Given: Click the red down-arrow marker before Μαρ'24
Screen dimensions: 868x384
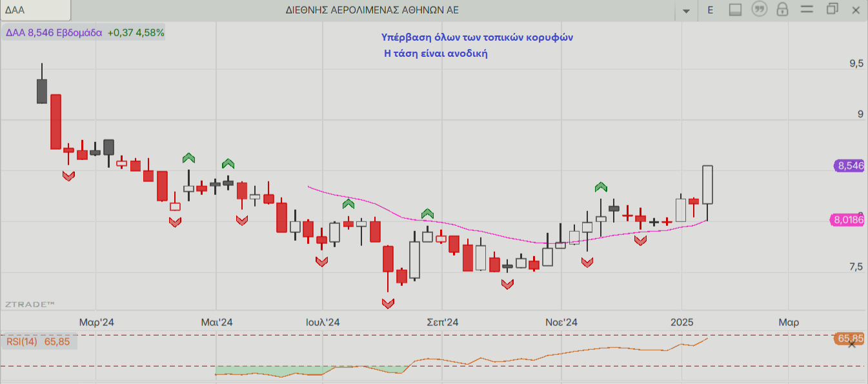Looking at the screenshot, I should pyautogui.click(x=68, y=175).
